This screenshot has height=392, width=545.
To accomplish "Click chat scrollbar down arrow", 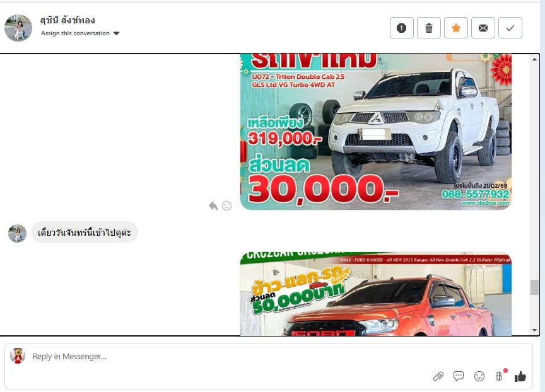I will click(x=534, y=330).
